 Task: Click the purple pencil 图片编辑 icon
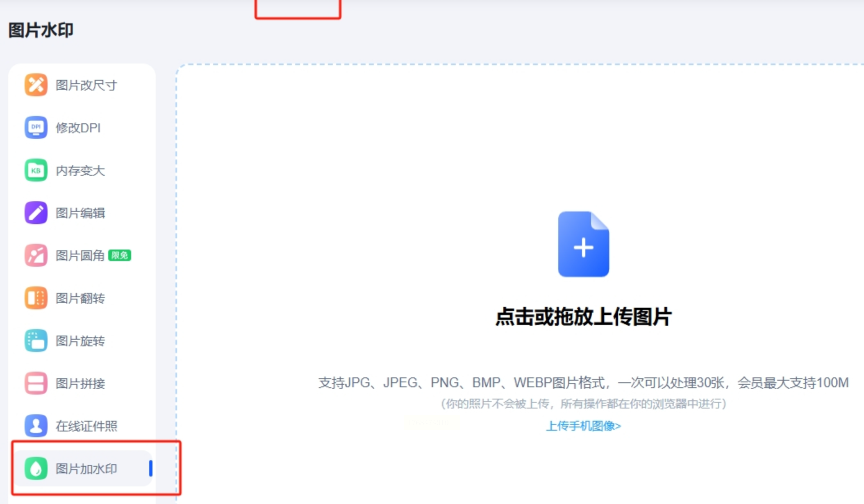pyautogui.click(x=36, y=213)
